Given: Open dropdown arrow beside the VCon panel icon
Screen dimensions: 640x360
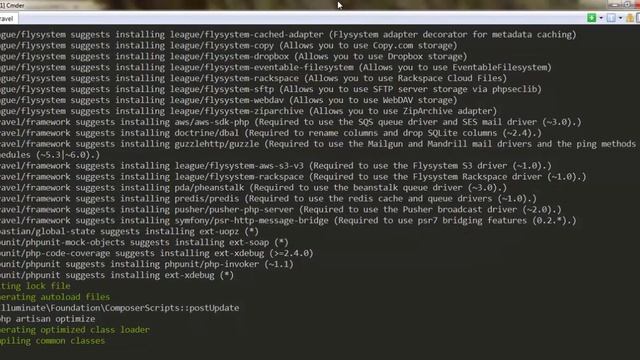Looking at the screenshot, I should click(x=620, y=18).
